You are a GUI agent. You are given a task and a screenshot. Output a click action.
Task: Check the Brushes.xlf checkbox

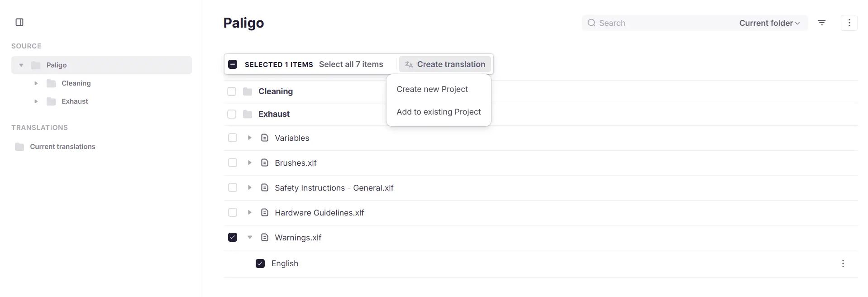pos(233,163)
